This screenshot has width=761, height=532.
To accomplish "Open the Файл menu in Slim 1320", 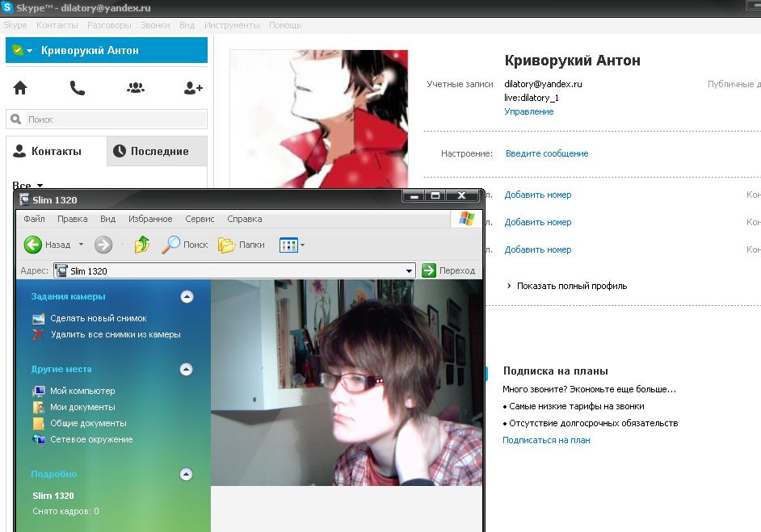I will [x=34, y=220].
